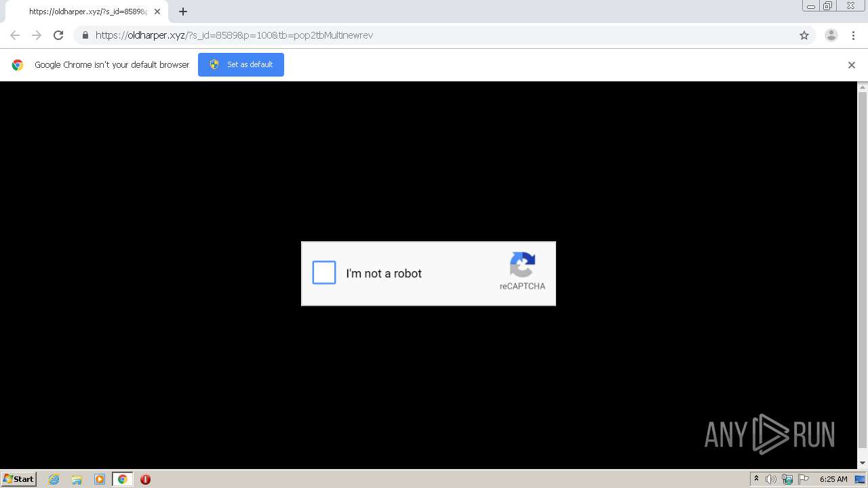The image size is (868, 488).
Task: Set Chrome as default browser
Action: tap(241, 64)
